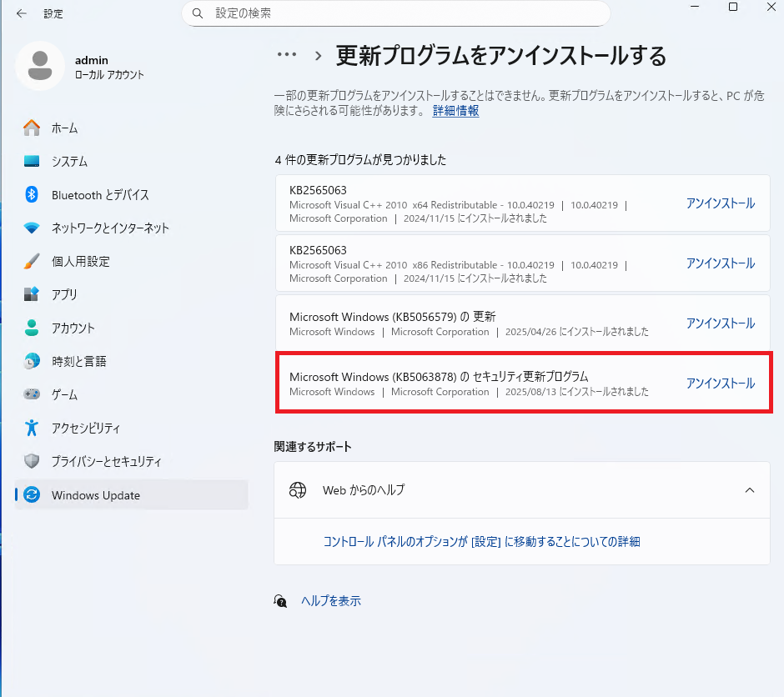The height and width of the screenshot is (697, 784).
Task: Click the ホーム house icon
Action: 32,128
